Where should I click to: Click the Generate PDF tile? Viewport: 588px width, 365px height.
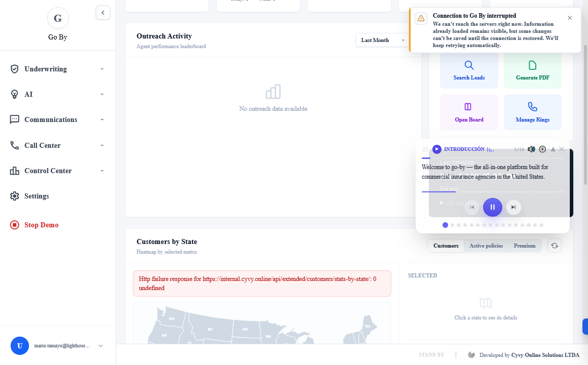click(533, 70)
